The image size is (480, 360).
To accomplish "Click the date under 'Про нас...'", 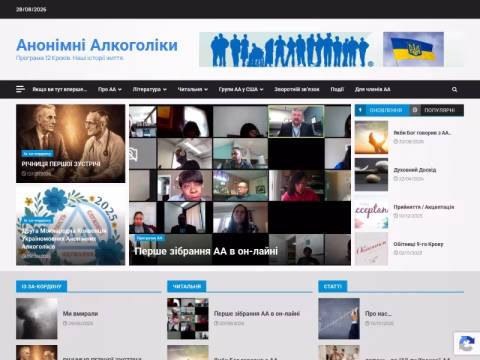I will [x=380, y=323].
